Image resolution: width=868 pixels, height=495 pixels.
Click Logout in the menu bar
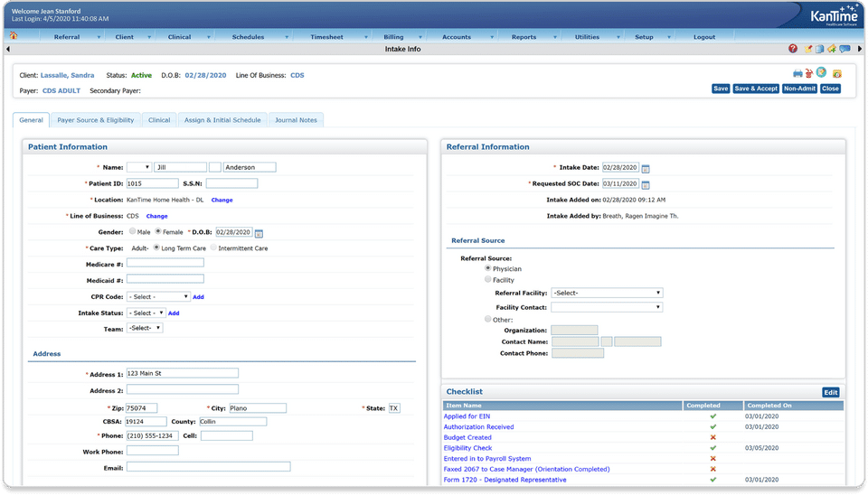click(x=704, y=37)
